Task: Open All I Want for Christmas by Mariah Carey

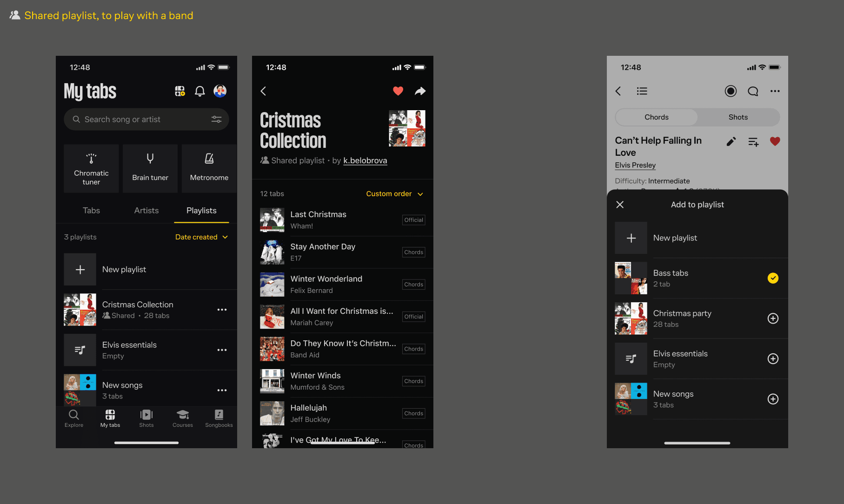Action: click(x=343, y=317)
